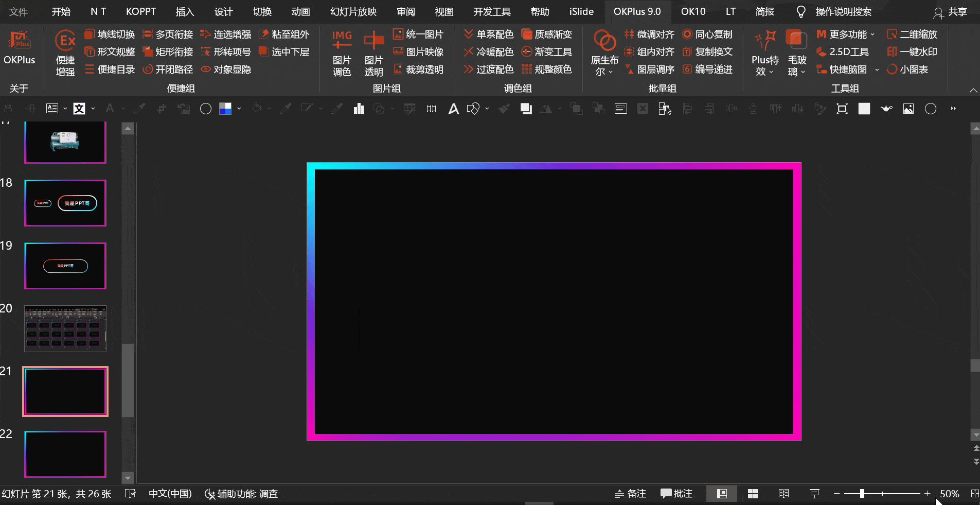Click 中文(中国) language indicator
Image resolution: width=980 pixels, height=505 pixels.
tap(170, 494)
